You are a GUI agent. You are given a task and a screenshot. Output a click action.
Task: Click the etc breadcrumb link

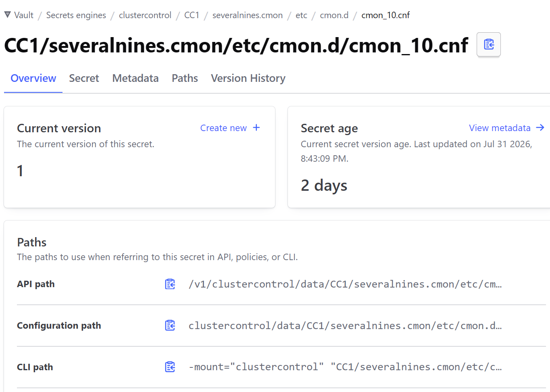(301, 15)
